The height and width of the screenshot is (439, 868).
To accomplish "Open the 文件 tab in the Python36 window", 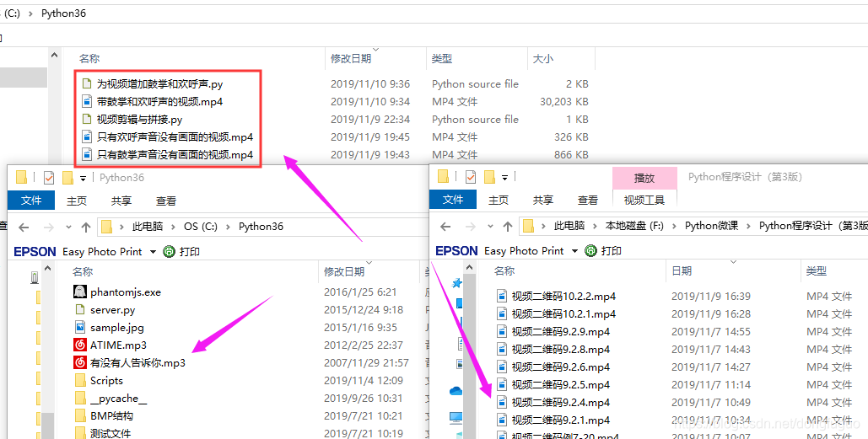I will (31, 201).
